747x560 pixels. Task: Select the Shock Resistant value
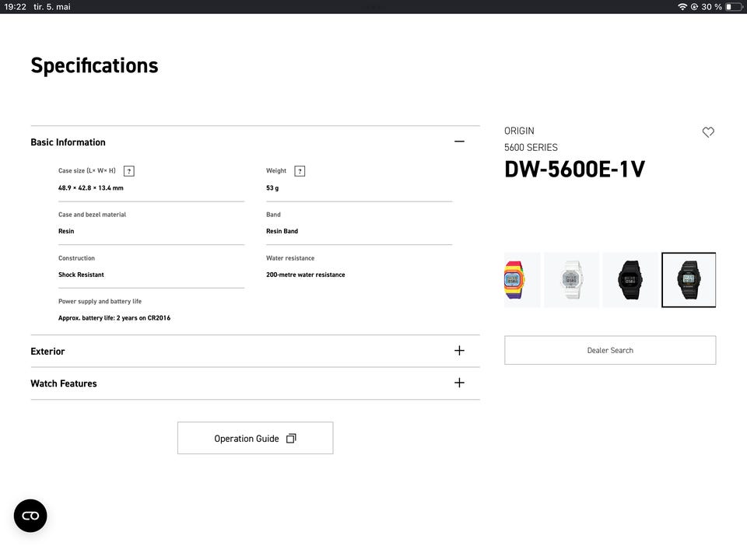(x=81, y=275)
